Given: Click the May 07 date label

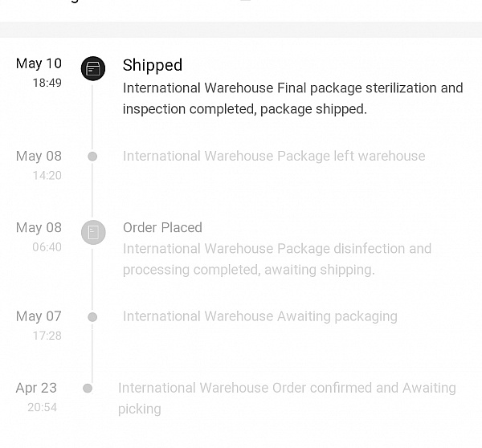Looking at the screenshot, I should (x=39, y=316).
